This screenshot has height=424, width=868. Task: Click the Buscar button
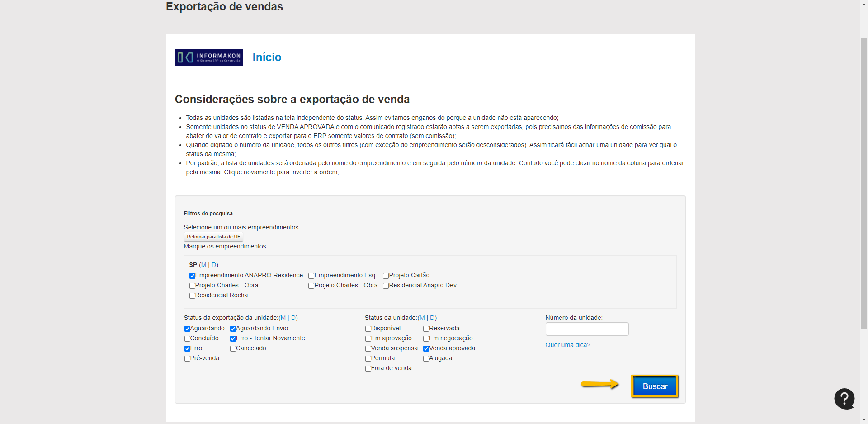click(655, 386)
